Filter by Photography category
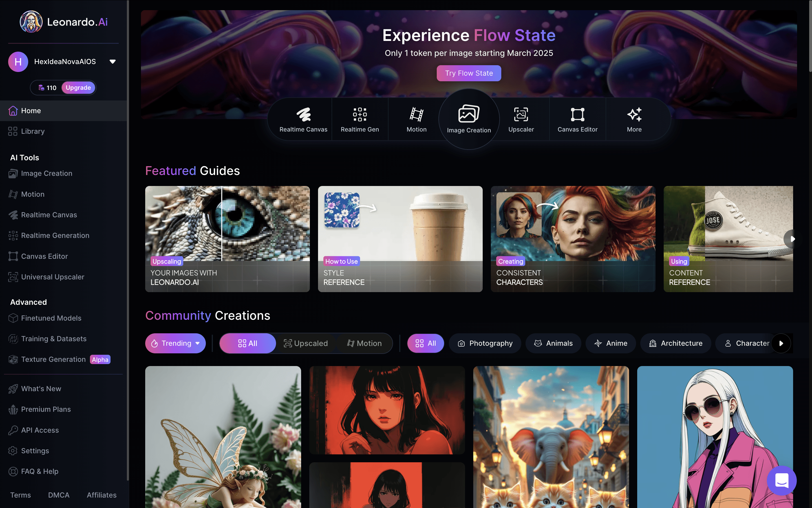 (485, 343)
